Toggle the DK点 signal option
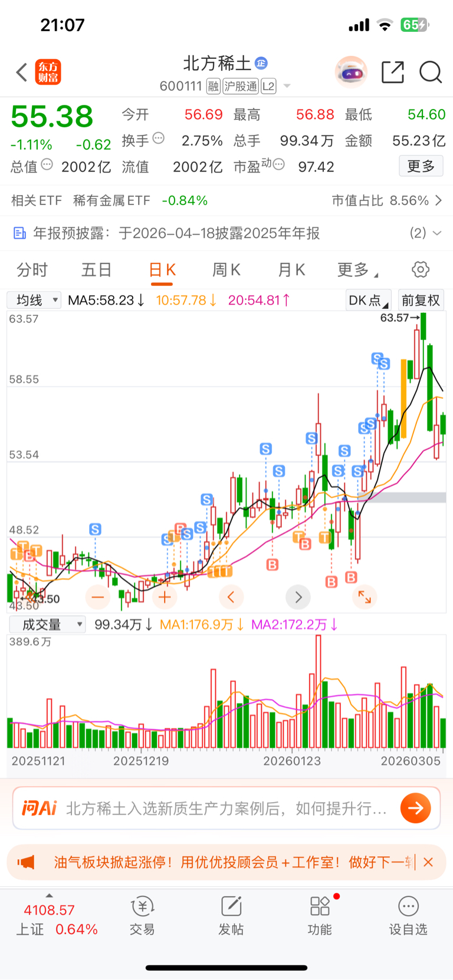The height and width of the screenshot is (980, 453). [368, 300]
